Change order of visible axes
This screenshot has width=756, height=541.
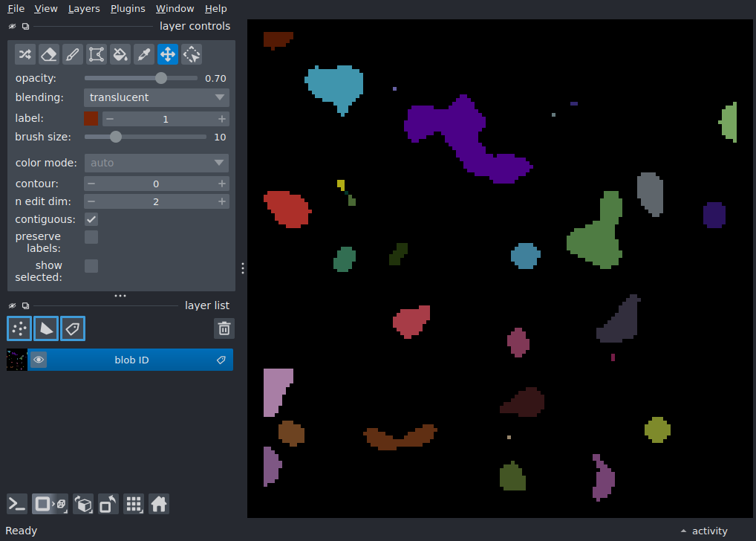tap(83, 505)
